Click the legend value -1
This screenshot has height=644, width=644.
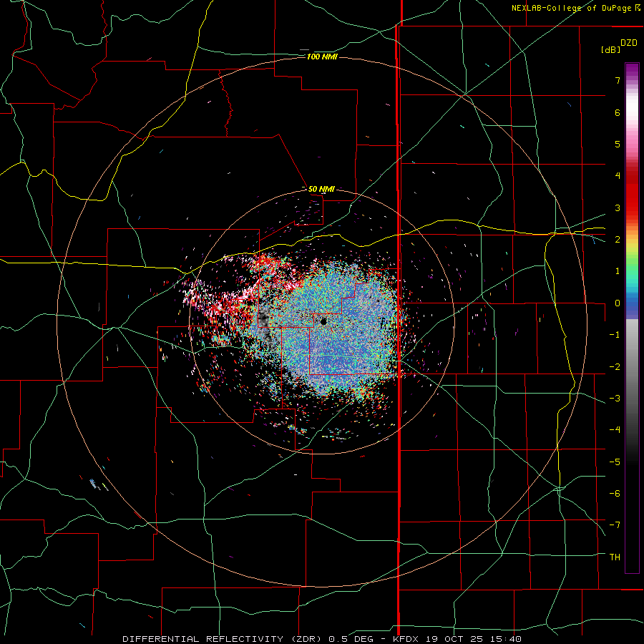pyautogui.click(x=615, y=335)
